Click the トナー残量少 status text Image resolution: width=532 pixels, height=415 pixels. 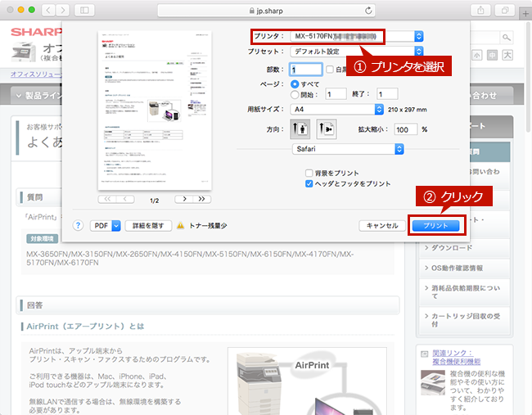tap(208, 226)
